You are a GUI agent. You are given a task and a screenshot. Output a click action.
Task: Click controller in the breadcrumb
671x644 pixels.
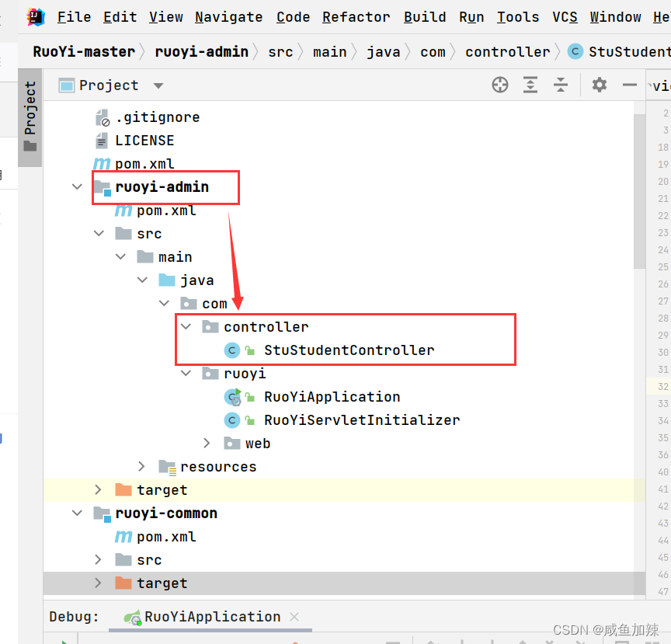[x=508, y=52]
